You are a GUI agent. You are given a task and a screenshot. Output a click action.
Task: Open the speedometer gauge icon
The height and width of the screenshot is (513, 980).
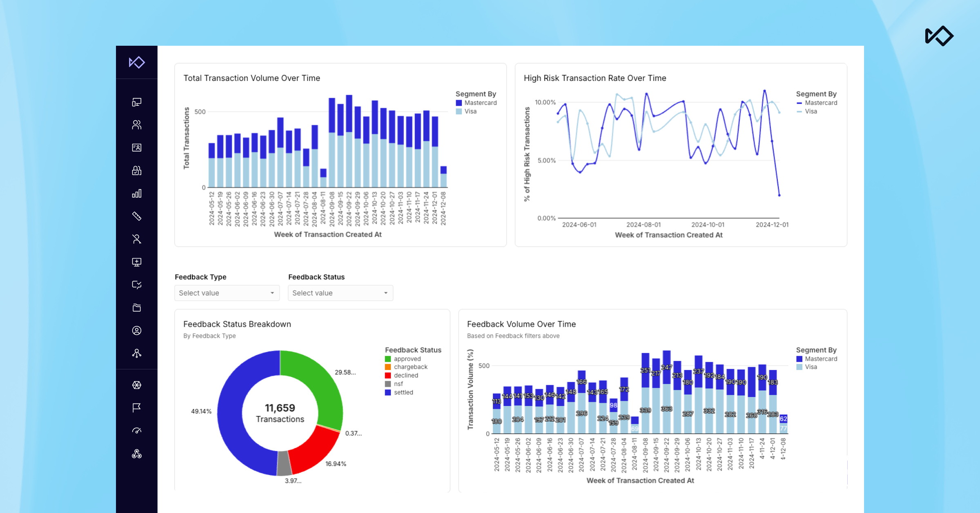pos(137,430)
